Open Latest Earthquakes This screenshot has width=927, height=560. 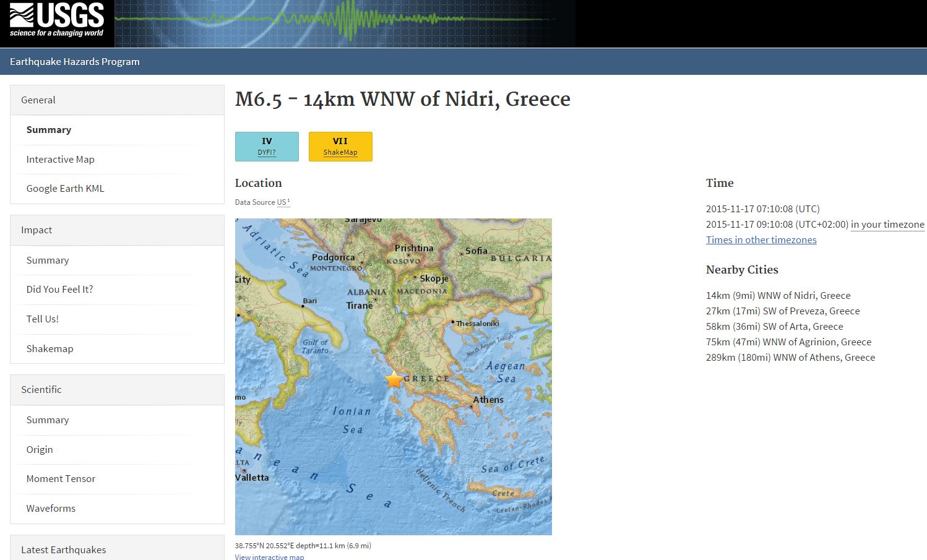[x=63, y=549]
